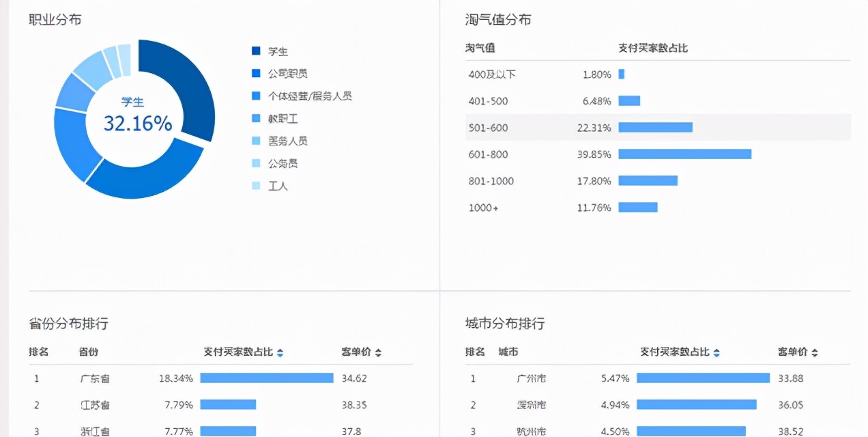Click the 淘气值 column header
Viewport: 868px width, 437px height.
click(480, 48)
